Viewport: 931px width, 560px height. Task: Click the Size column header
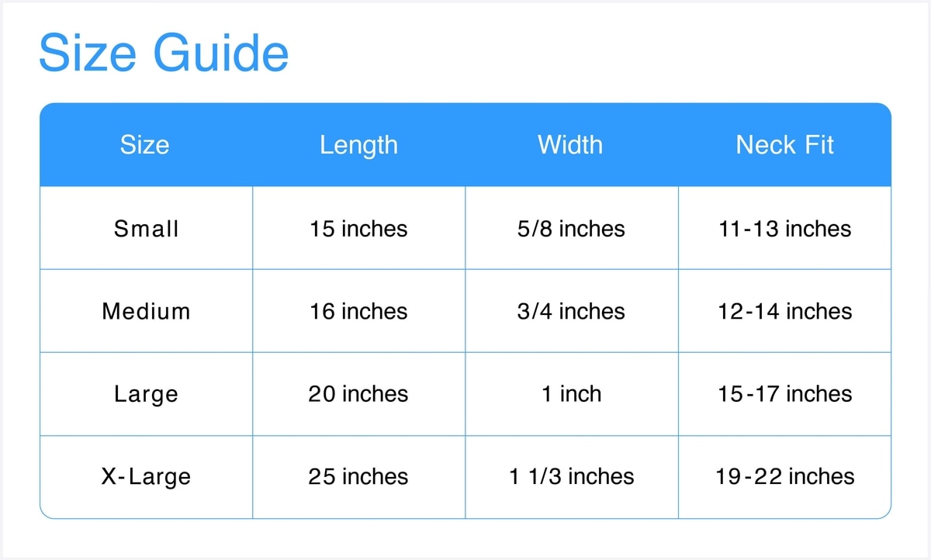[145, 145]
